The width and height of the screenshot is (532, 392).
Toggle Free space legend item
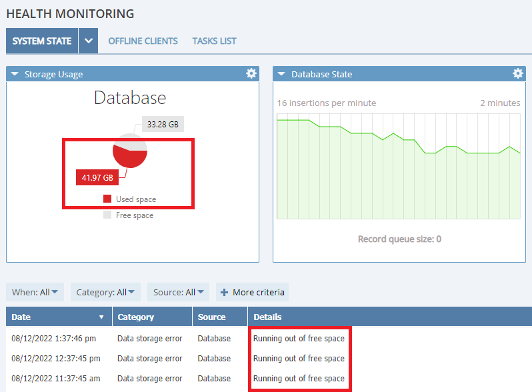128,215
